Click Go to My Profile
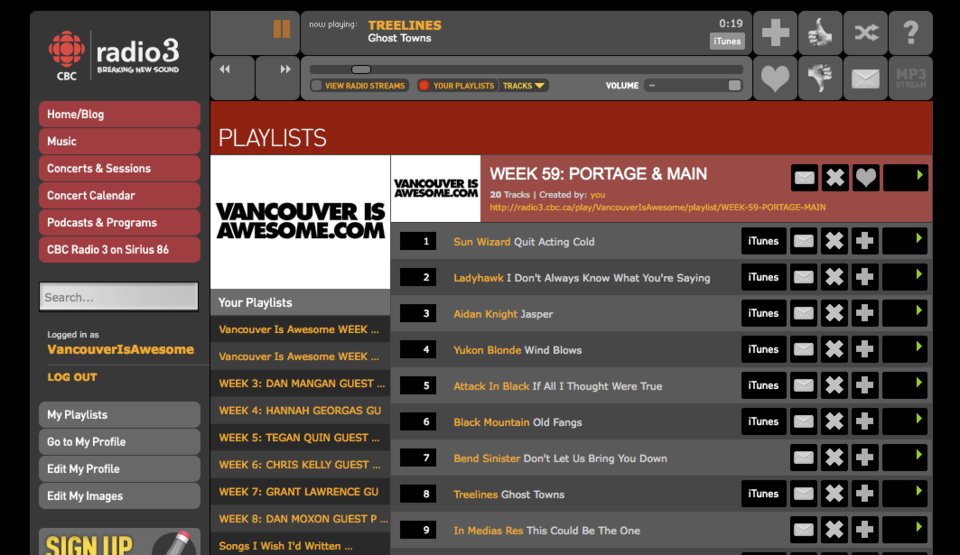 119,442
